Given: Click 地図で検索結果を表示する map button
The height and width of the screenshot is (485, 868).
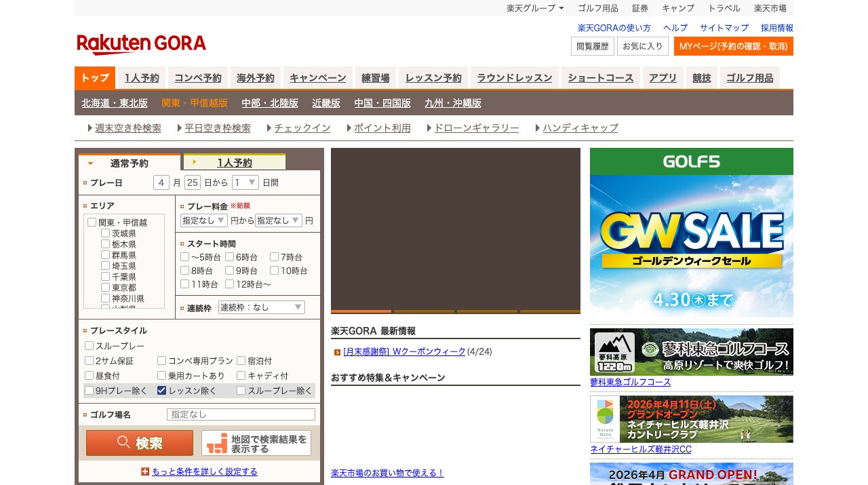Looking at the screenshot, I should pyautogui.click(x=256, y=443).
